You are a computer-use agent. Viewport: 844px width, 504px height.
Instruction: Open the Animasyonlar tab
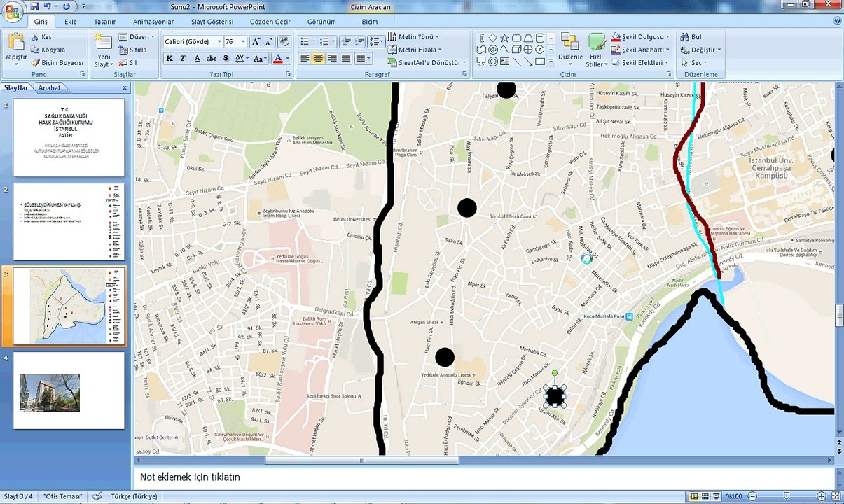coord(153,22)
